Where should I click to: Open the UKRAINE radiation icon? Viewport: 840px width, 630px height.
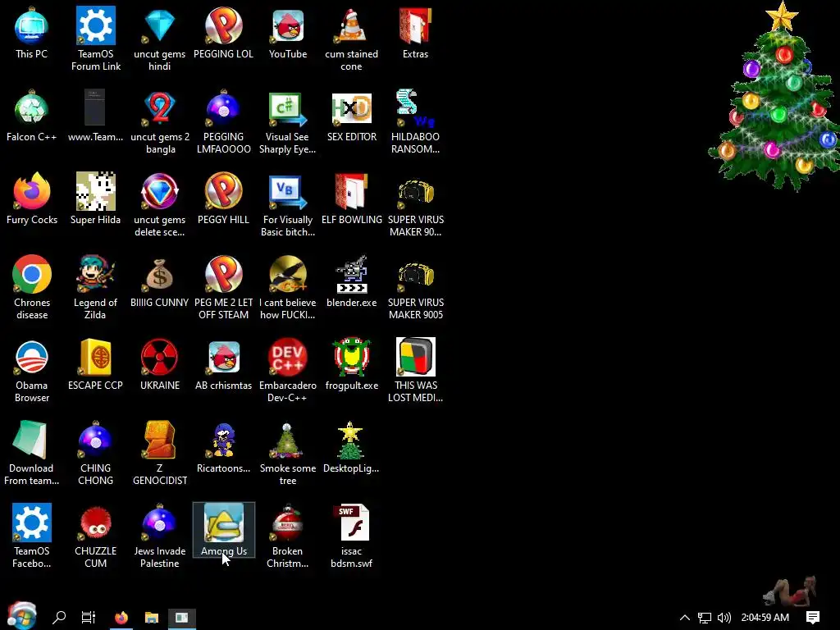pos(160,364)
